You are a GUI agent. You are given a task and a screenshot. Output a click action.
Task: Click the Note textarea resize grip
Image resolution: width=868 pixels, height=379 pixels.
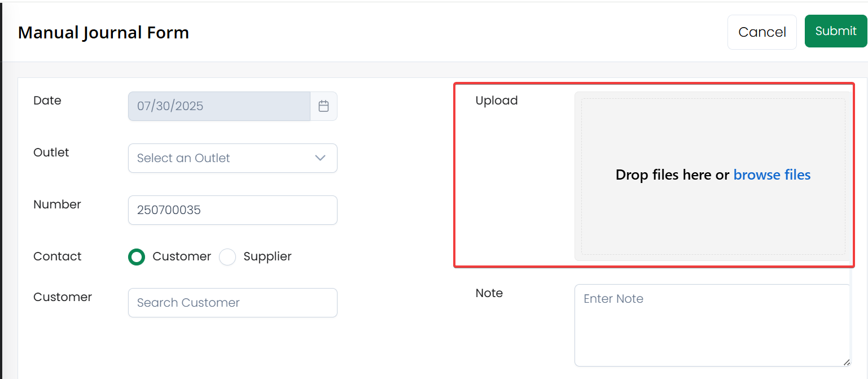[847, 363]
